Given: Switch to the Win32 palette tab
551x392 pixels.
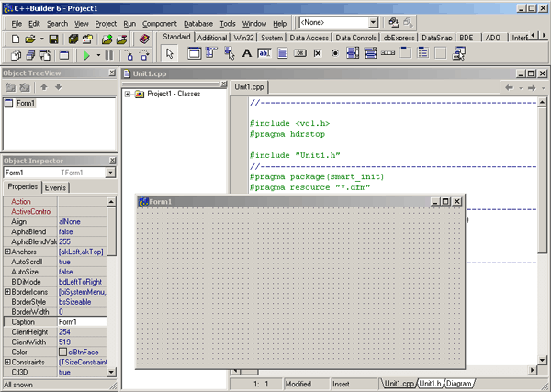Looking at the screenshot, I should pos(243,38).
